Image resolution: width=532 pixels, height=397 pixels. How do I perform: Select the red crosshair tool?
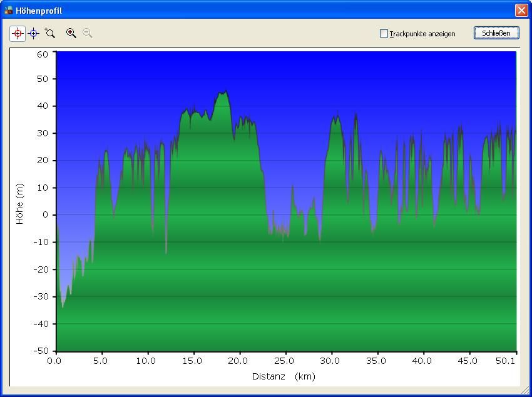pyautogui.click(x=18, y=34)
